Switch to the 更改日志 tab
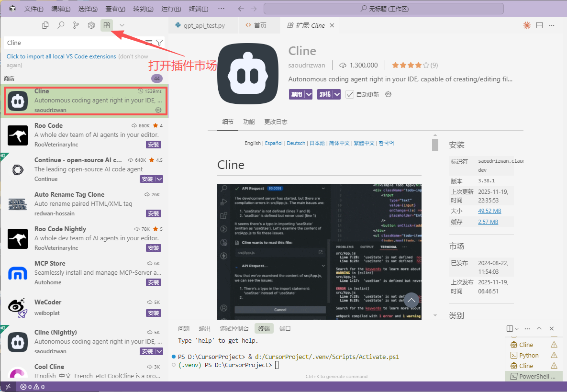The height and width of the screenshot is (392, 567). [276, 122]
